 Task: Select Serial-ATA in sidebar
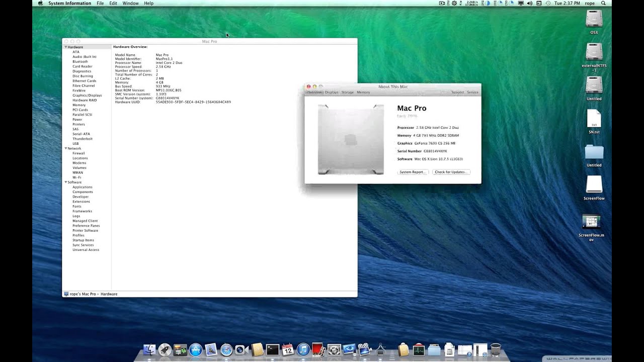81,134
